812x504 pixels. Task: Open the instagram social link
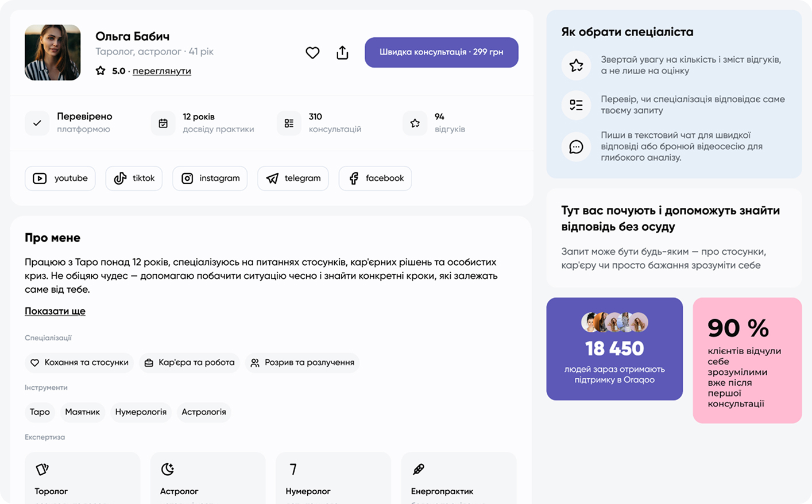210,179
